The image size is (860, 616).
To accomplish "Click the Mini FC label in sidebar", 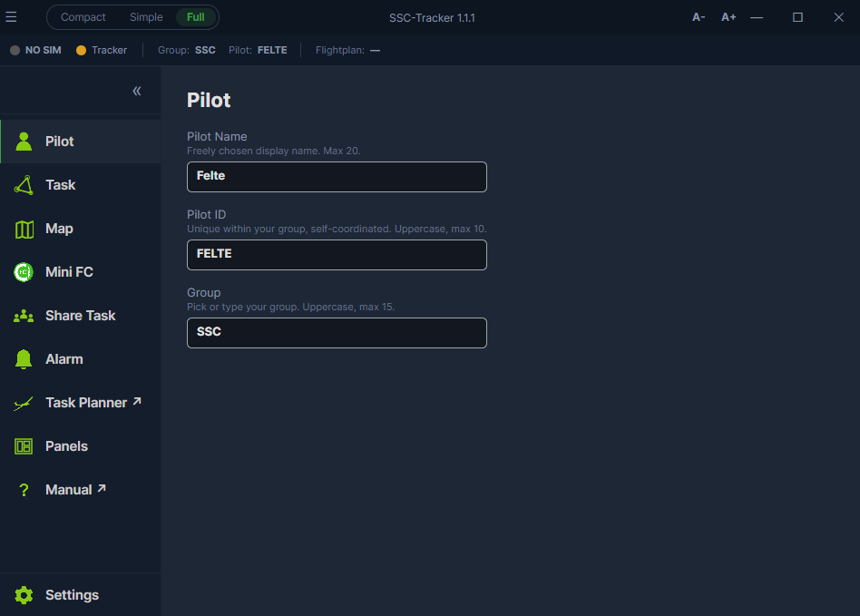I will point(69,271).
